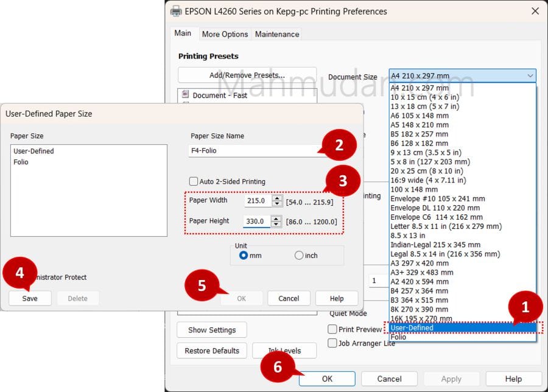Click the Restore Defaults button
The height and width of the screenshot is (392, 548).
coord(212,351)
